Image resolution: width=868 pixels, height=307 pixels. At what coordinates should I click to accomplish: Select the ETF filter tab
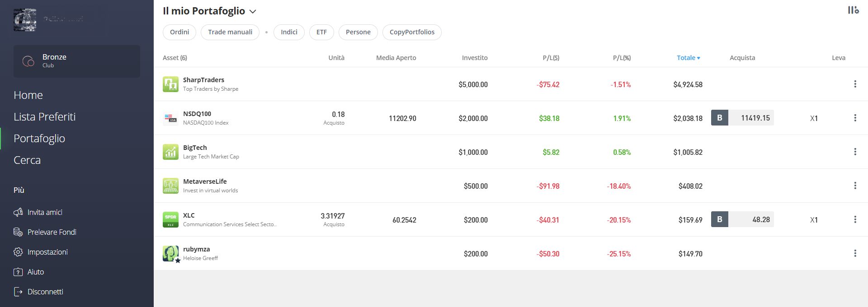pyautogui.click(x=321, y=32)
